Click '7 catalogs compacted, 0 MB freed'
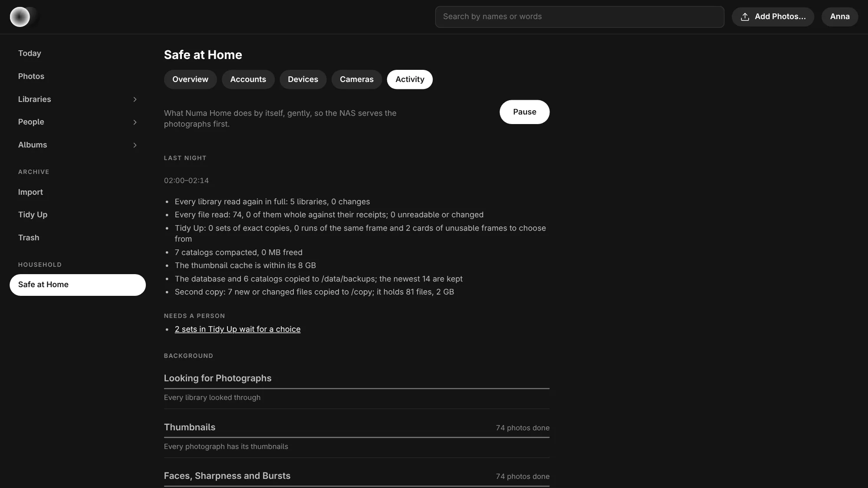This screenshot has width=868, height=488. click(239, 252)
